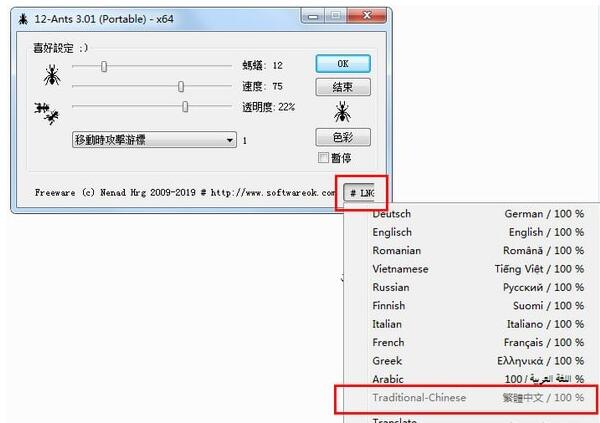Open the 移動時攻擊游標 dropdown
Viewport: 600px width, 423px height.
click(x=154, y=140)
